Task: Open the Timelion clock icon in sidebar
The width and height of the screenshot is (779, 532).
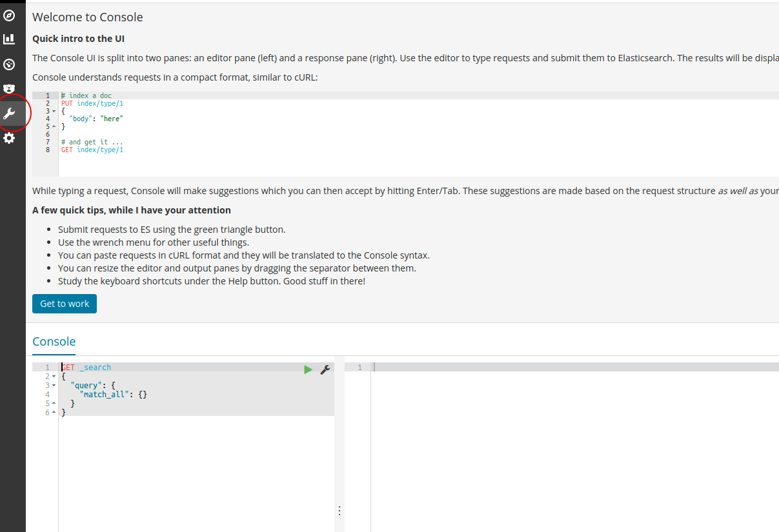Action: point(9,64)
